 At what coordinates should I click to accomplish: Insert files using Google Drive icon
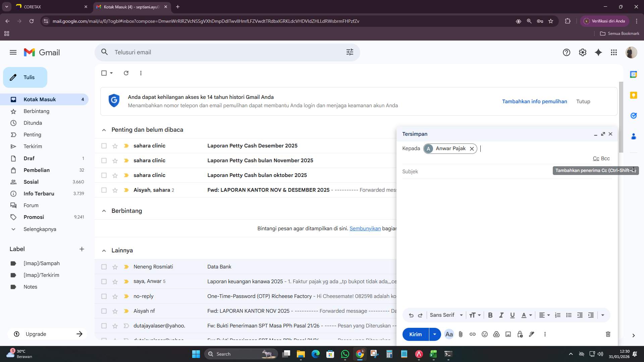click(x=496, y=334)
